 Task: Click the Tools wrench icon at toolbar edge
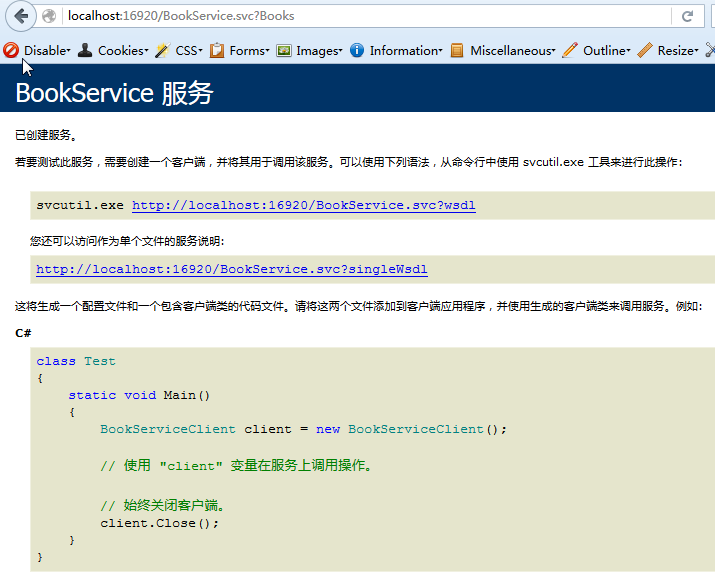pos(710,50)
